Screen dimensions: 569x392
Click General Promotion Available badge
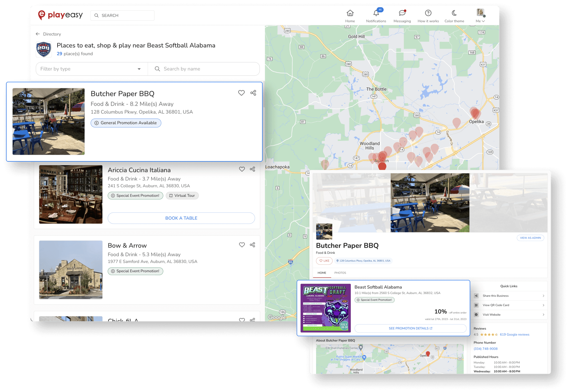click(x=126, y=123)
